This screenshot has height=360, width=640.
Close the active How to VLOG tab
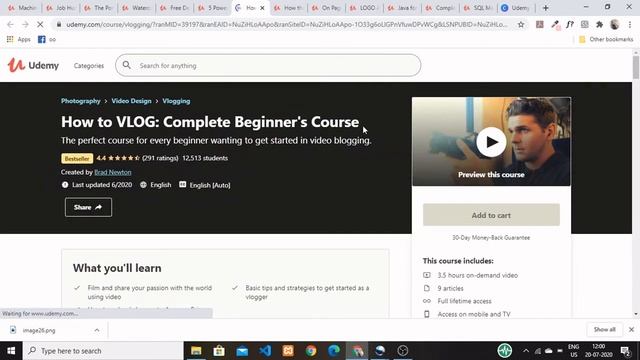(x=262, y=8)
